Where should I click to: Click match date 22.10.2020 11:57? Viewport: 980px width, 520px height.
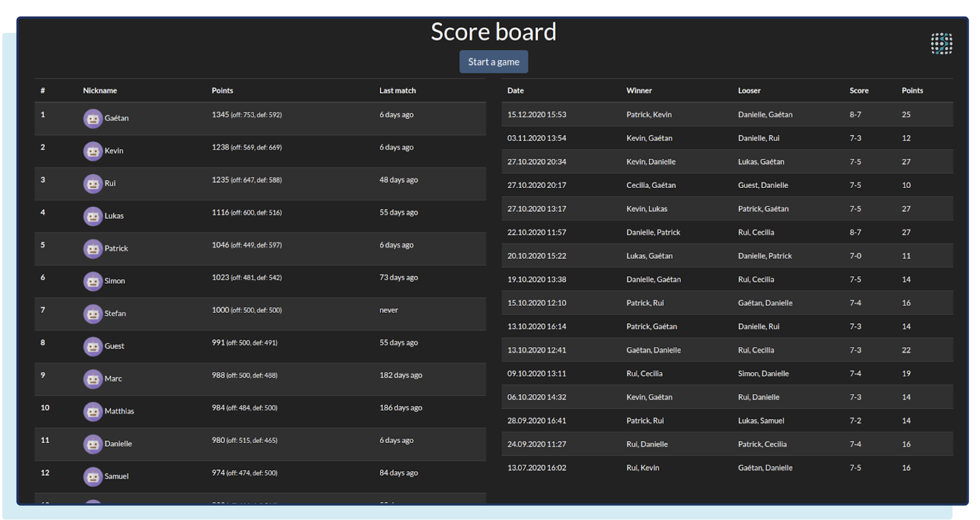click(536, 232)
